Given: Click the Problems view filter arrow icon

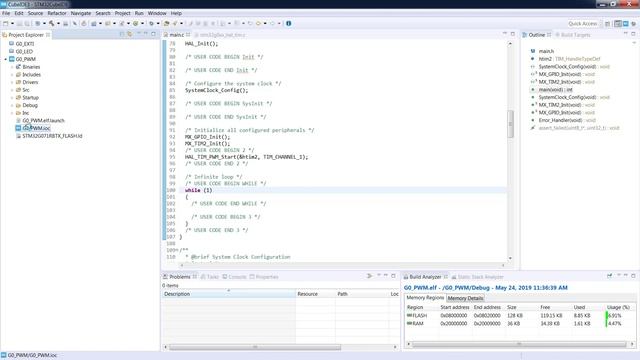Looking at the screenshot, I should tap(369, 276).
